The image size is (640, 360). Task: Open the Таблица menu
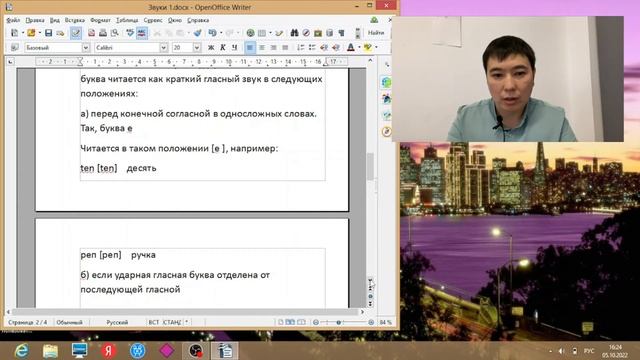click(127, 20)
